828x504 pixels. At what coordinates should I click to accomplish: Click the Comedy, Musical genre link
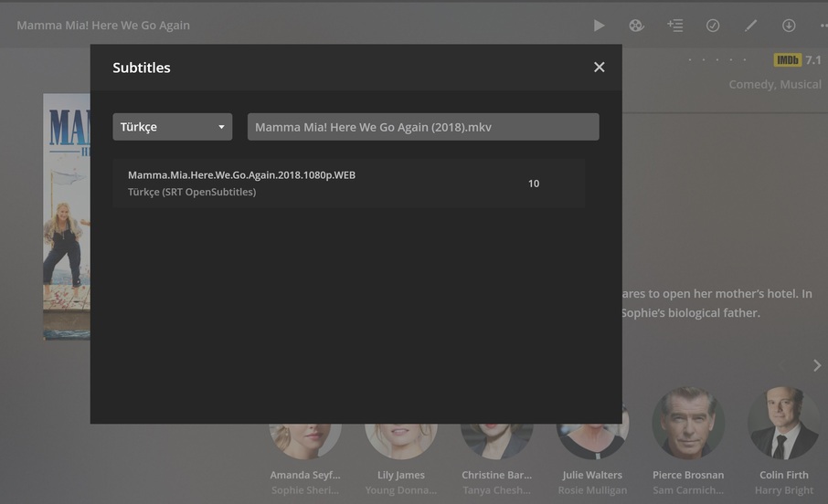pyautogui.click(x=775, y=84)
